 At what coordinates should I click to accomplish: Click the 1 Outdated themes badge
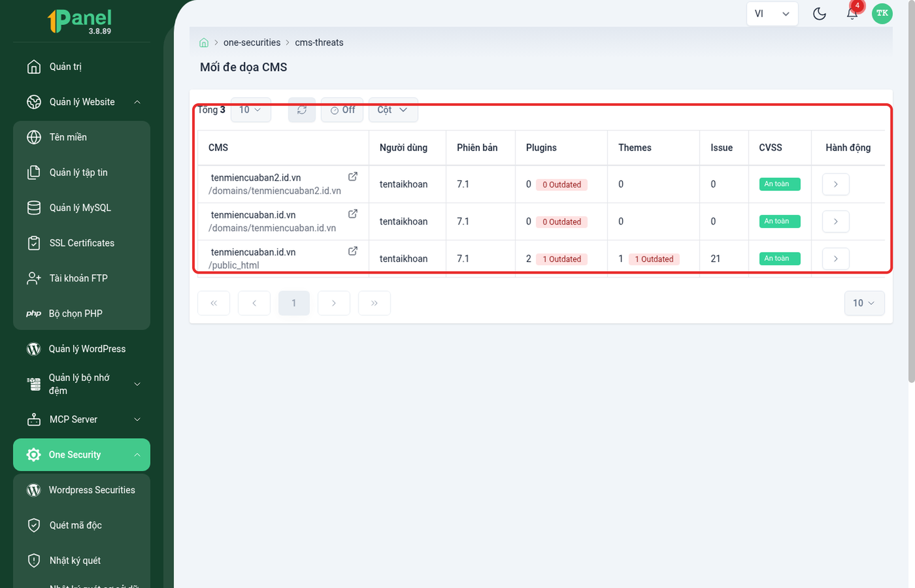pos(654,259)
